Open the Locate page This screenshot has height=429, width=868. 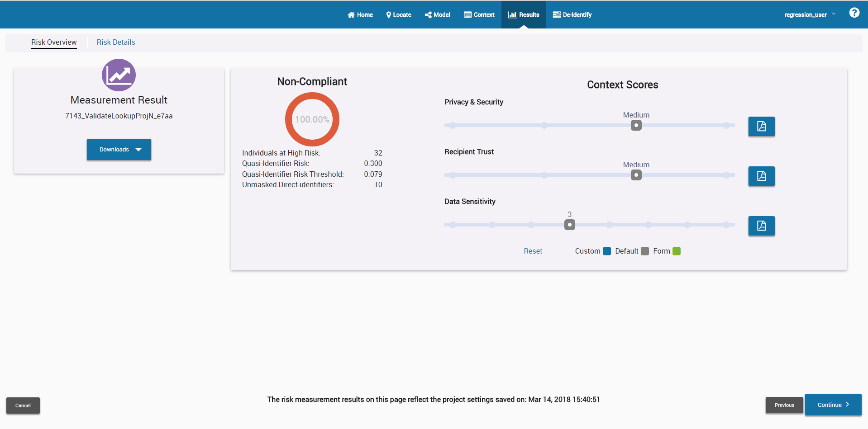(399, 15)
